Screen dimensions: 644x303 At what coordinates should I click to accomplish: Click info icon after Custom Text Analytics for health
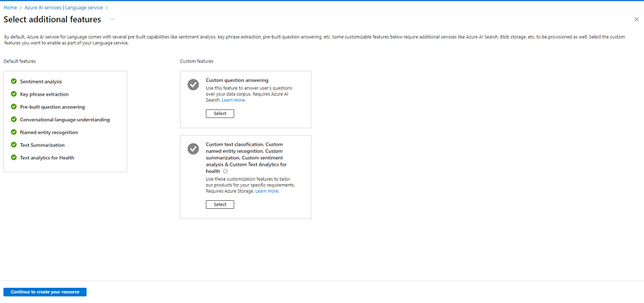click(x=225, y=171)
